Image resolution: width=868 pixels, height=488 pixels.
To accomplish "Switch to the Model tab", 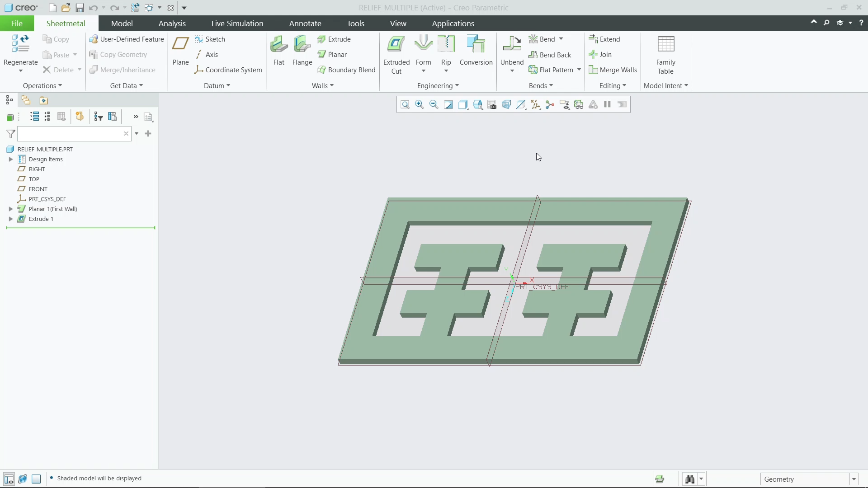I will [x=122, y=23].
